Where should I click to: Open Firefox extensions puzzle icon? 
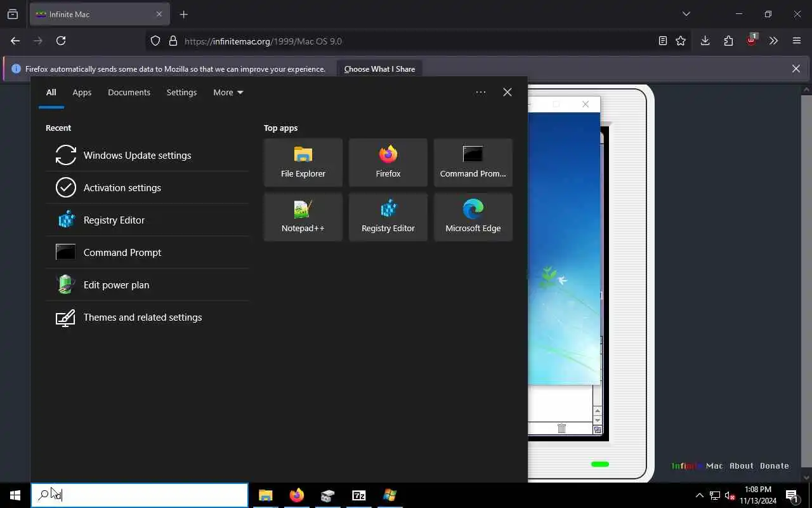728,41
